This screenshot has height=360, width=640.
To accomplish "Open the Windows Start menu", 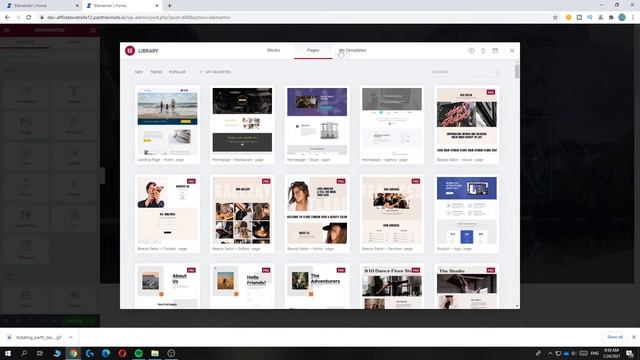I will pos(8,353).
